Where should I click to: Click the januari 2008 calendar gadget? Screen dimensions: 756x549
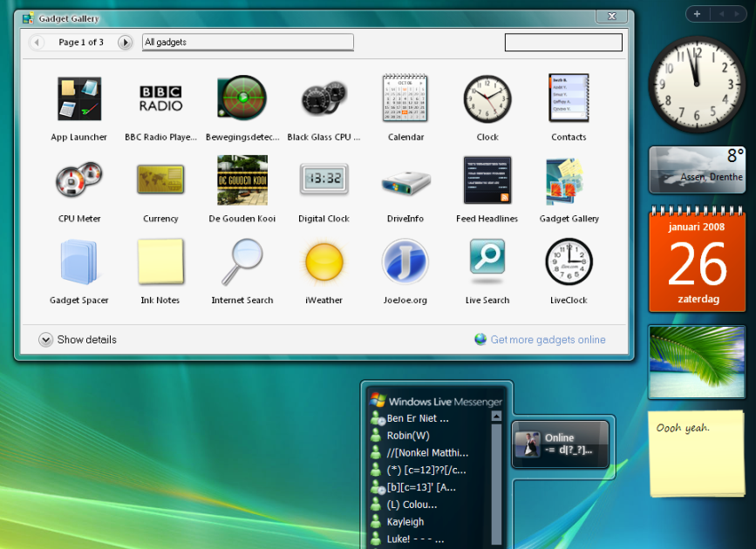[698, 261]
